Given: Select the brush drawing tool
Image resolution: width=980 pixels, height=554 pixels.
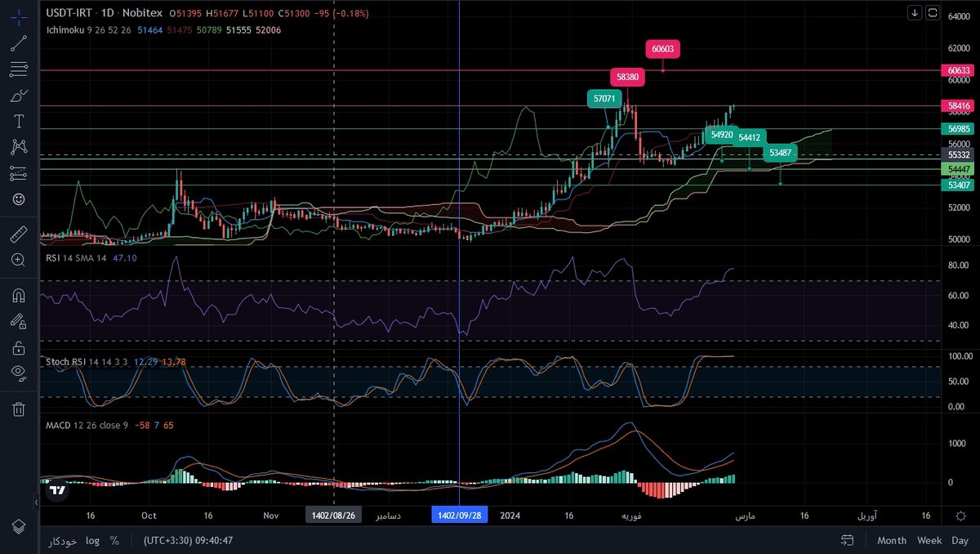Looking at the screenshot, I should (19, 96).
